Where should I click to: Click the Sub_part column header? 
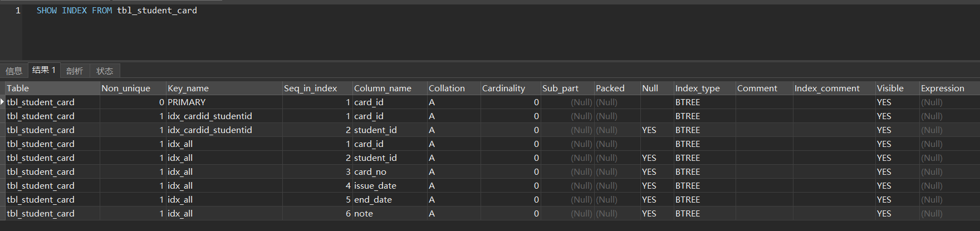tap(567, 89)
